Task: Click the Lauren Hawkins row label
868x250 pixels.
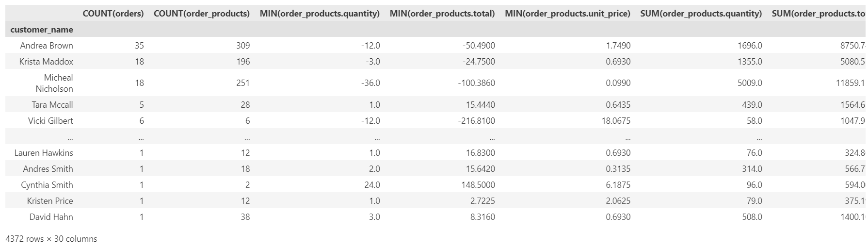Action: [x=44, y=153]
